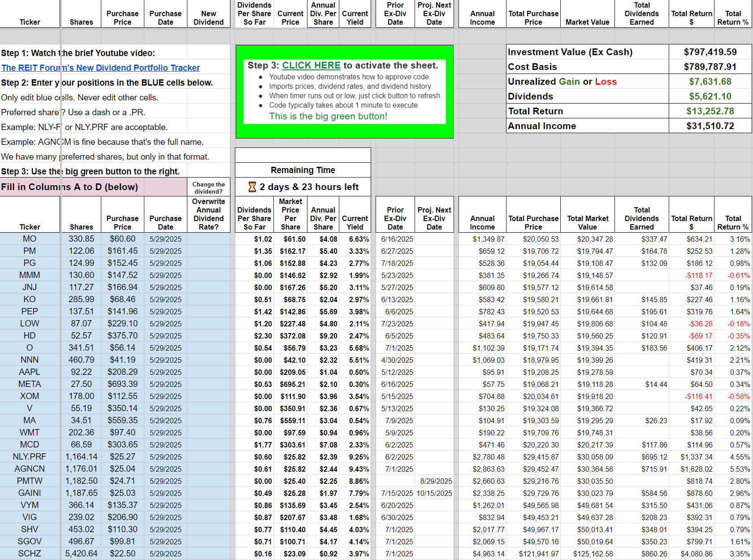This screenshot has height=560, width=753.
Task: Click the hourglass icon beside remaining time
Action: pos(252,187)
